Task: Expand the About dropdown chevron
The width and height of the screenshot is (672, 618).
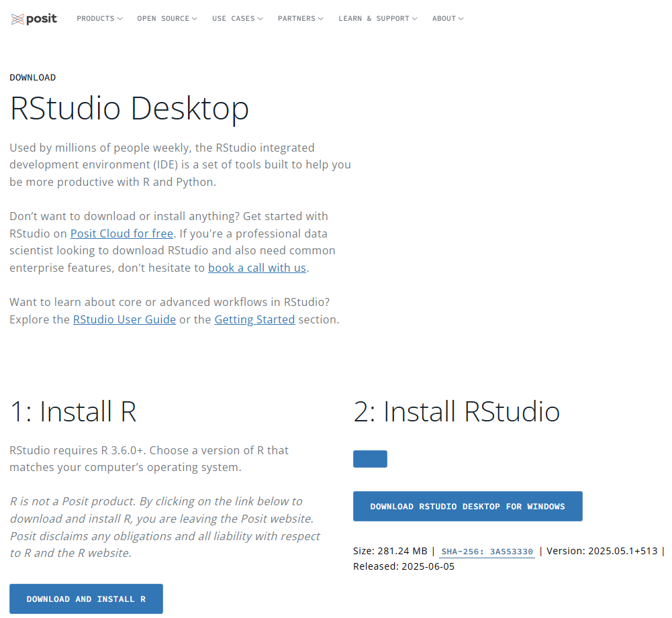Action: tap(461, 19)
